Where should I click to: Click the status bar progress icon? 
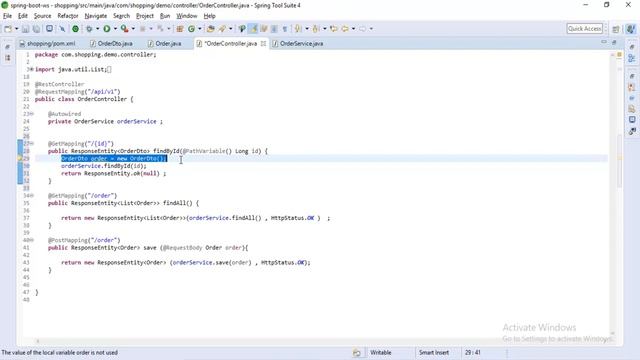(357, 353)
